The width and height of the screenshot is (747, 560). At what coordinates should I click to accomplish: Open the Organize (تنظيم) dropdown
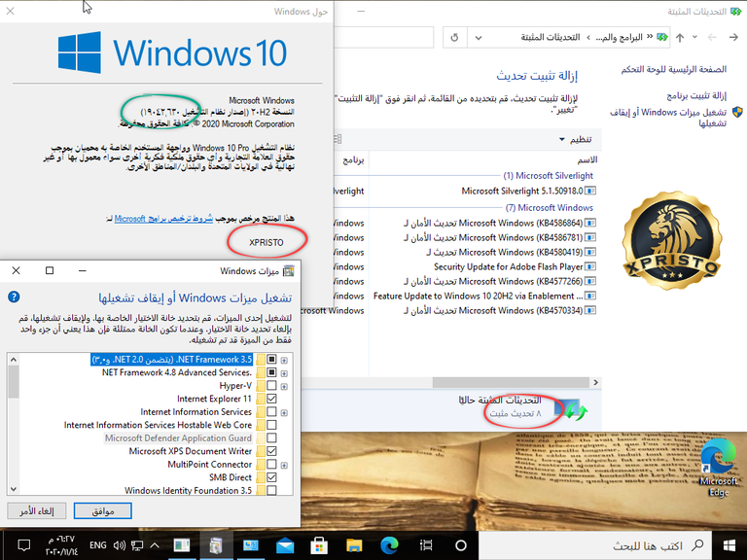tap(575, 139)
